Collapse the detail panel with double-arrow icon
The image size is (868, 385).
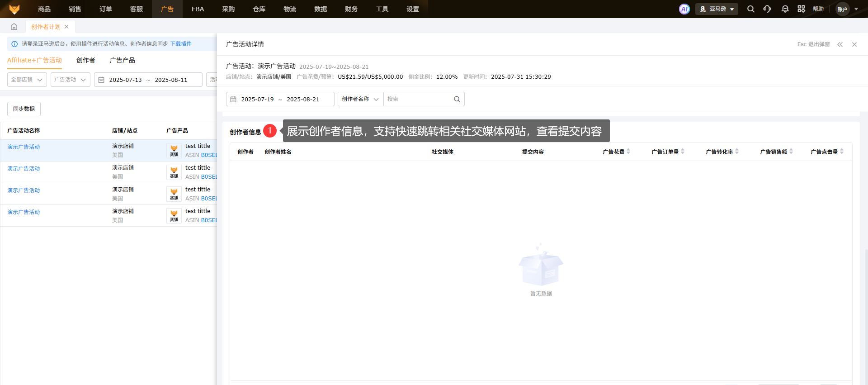tap(840, 44)
